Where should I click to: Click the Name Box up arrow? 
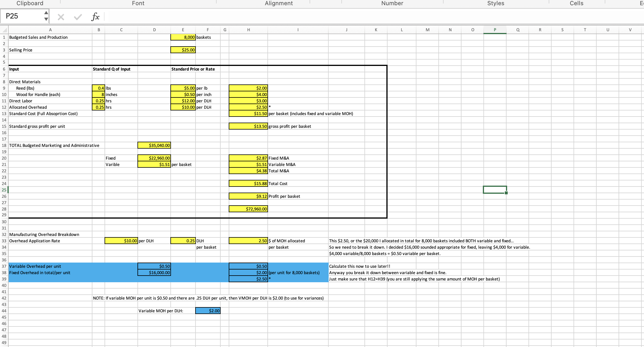coord(46,13)
